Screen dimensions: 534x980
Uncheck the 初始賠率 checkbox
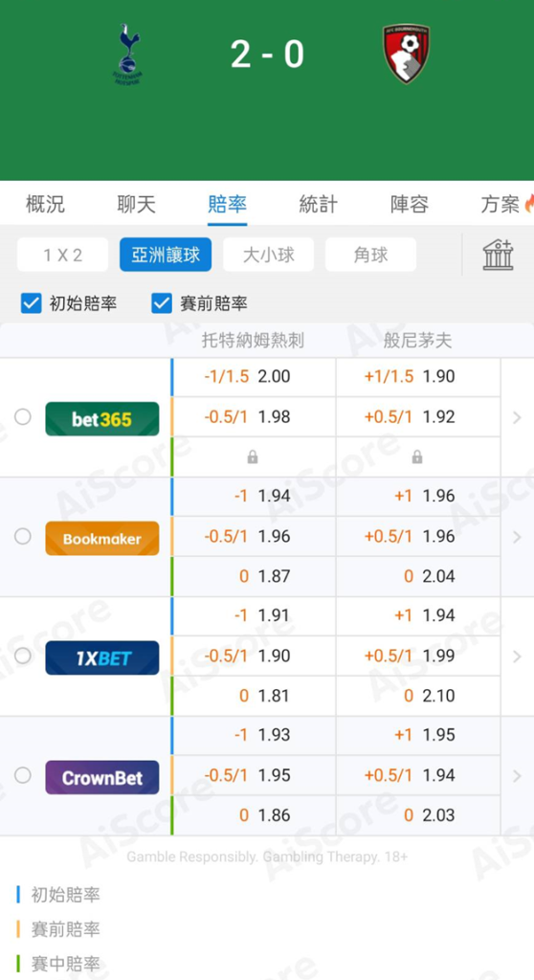[x=31, y=303]
